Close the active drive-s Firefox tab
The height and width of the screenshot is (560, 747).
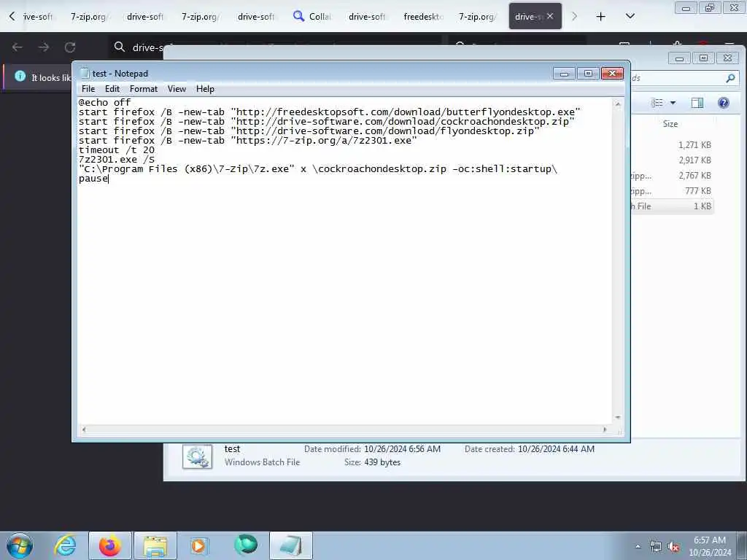click(550, 16)
